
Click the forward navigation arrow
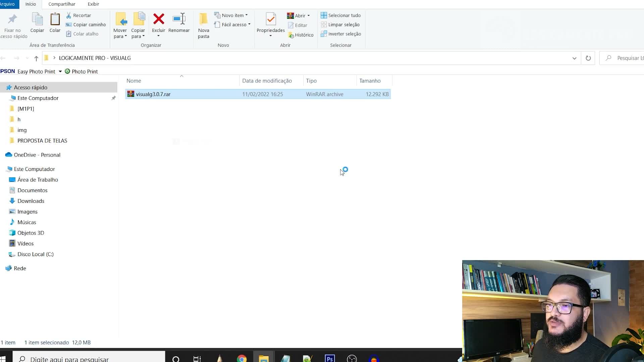pyautogui.click(x=16, y=58)
